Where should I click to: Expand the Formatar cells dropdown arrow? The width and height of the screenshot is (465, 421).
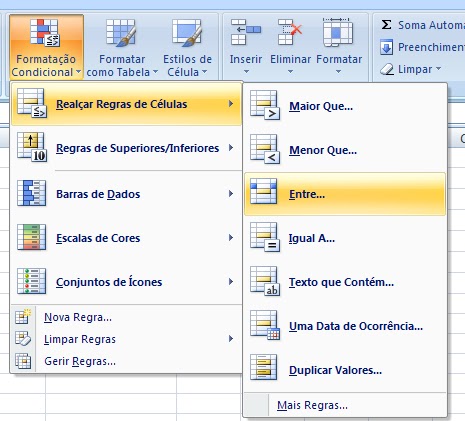tap(338, 72)
